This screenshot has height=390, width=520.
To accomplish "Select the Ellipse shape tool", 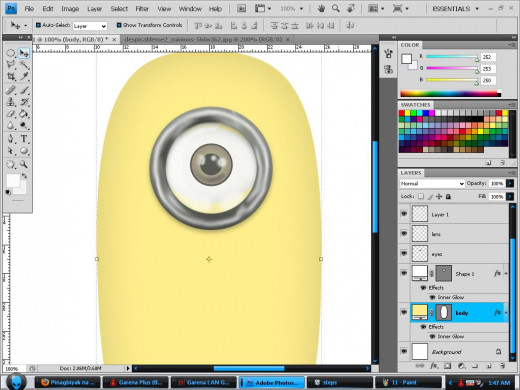I will [x=24, y=151].
